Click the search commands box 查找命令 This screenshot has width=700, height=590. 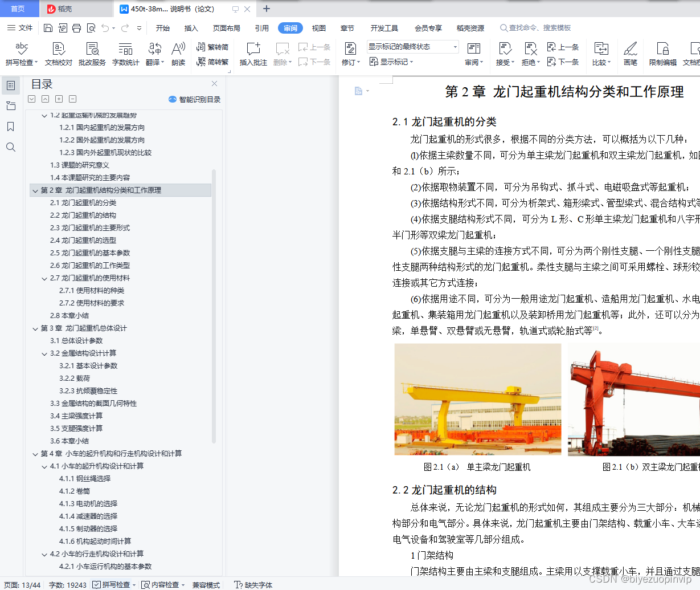pos(535,28)
